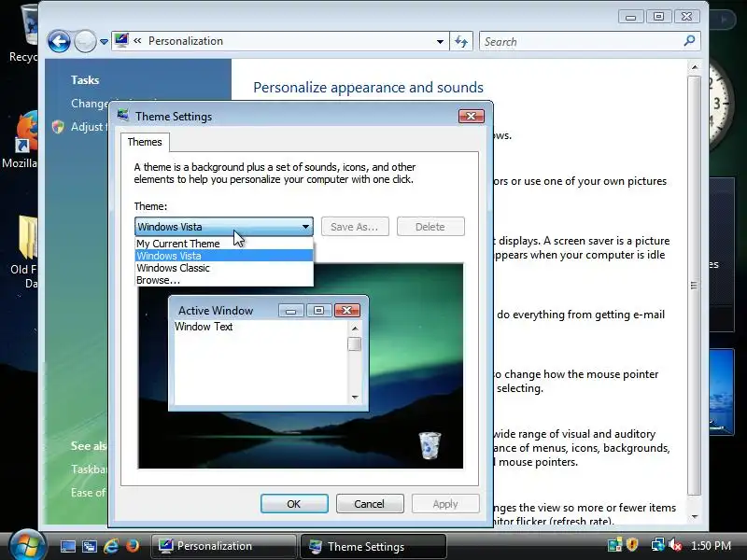Click the shield icon beside Adjust task
The height and width of the screenshot is (560, 747).
[x=58, y=127]
